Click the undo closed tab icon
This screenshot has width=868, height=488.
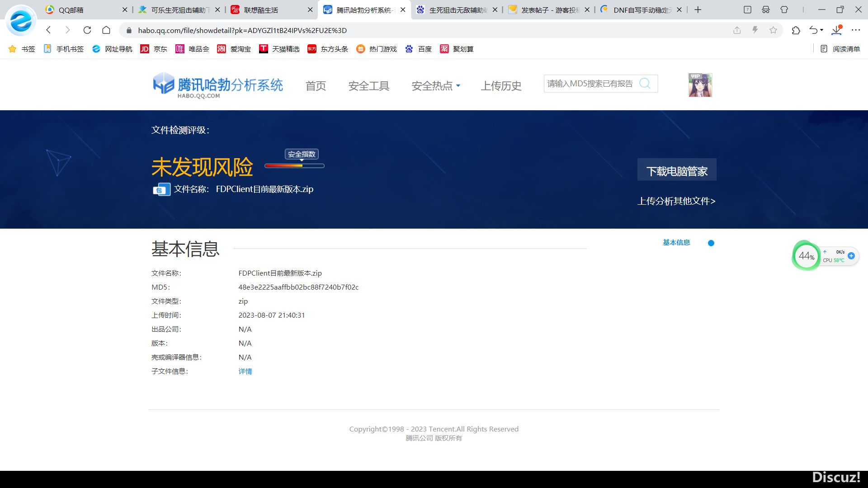pyautogui.click(x=813, y=30)
